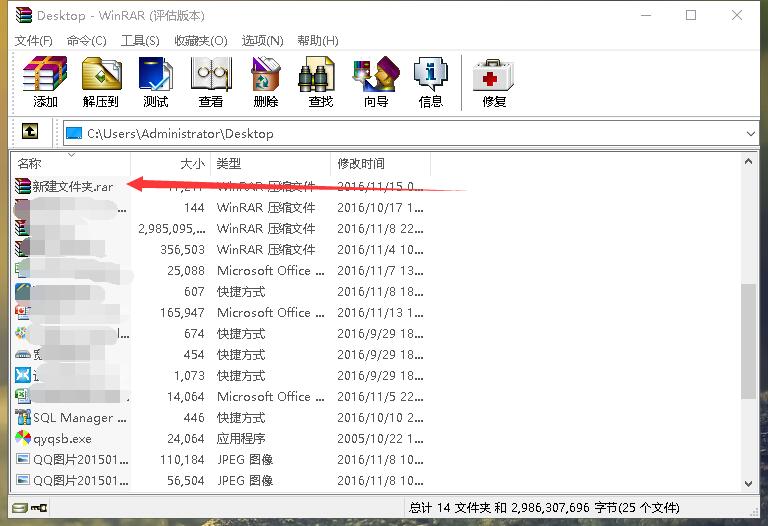
Task: Click the 新建文件夹.rar archive icon
Action: 23,186
